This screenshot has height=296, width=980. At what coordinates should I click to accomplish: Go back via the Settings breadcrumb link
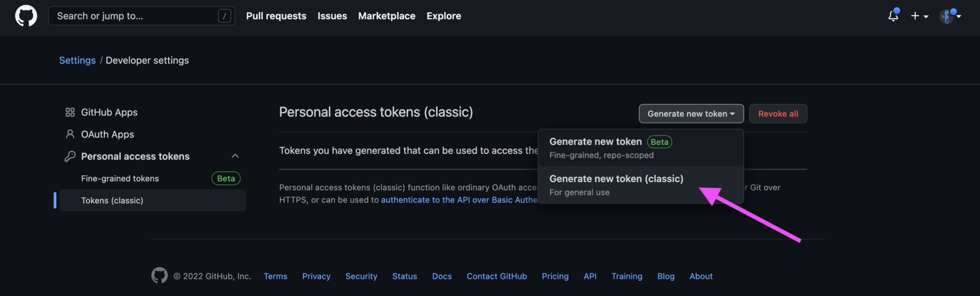[x=77, y=60]
